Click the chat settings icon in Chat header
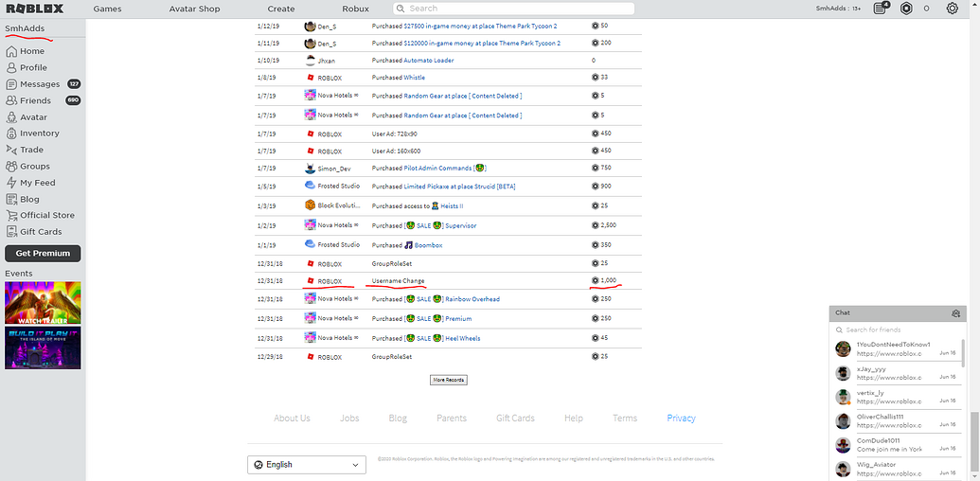Viewport: 980px width, 481px height. coord(955,313)
